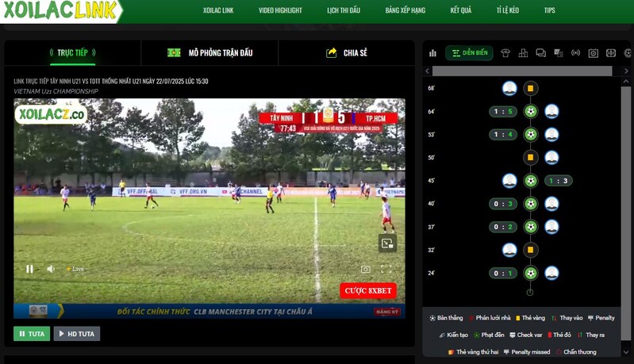Open Bảng Xếp Hạng menu
This screenshot has height=364, width=634.
tap(405, 10)
